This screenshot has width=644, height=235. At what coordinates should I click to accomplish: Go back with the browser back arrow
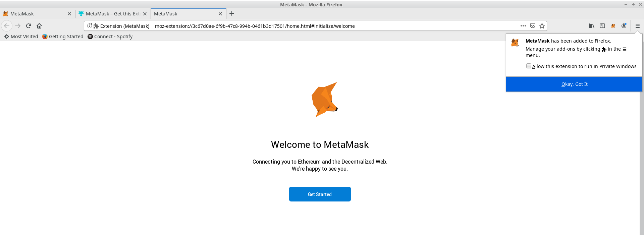click(x=7, y=26)
